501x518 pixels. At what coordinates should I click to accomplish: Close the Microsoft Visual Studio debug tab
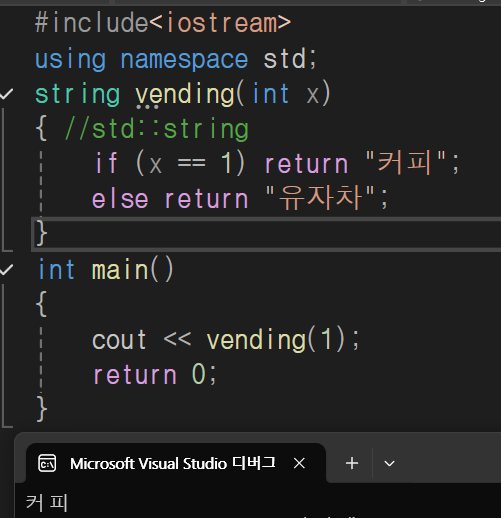299,463
